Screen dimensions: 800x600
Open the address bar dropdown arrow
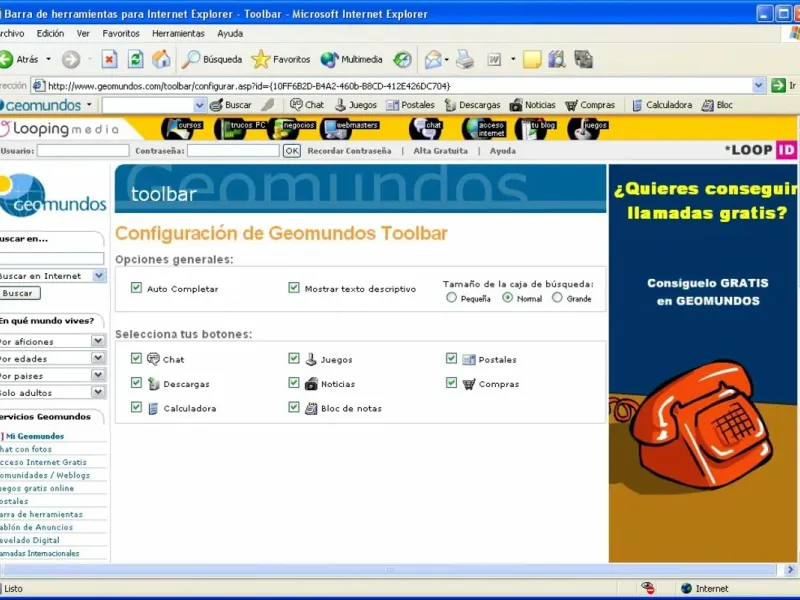point(759,86)
